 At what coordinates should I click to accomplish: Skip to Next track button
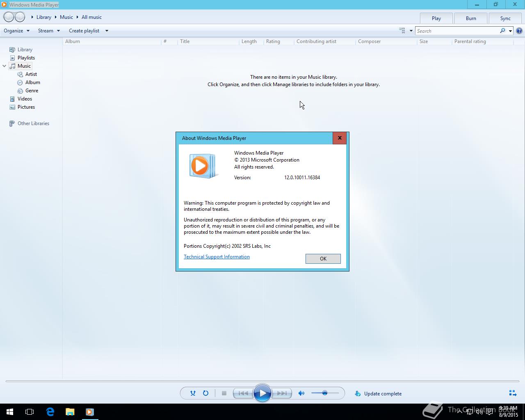pos(282,393)
